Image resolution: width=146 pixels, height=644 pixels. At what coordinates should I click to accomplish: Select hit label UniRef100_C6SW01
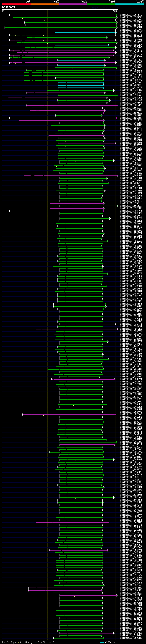[x=131, y=65]
